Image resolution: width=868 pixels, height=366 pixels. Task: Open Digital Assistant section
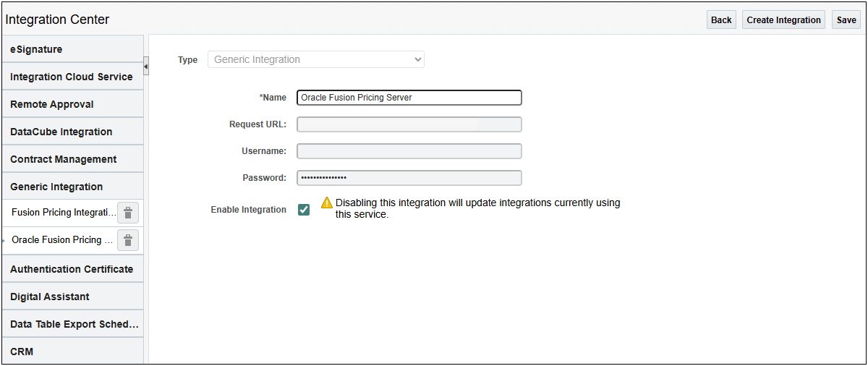pyautogui.click(x=72, y=297)
